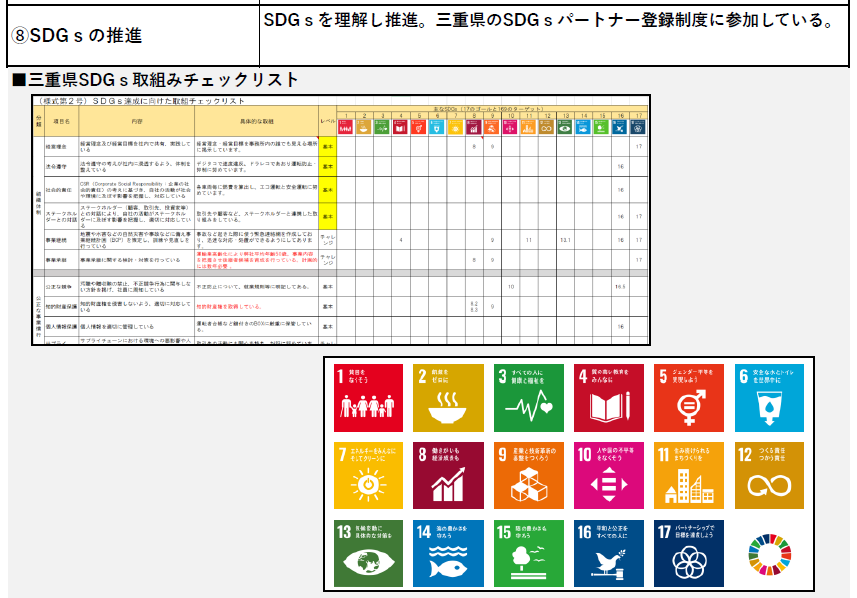Click small SDG 4 book icon in checklist header
This screenshot has height=598, width=857.
[x=401, y=127]
